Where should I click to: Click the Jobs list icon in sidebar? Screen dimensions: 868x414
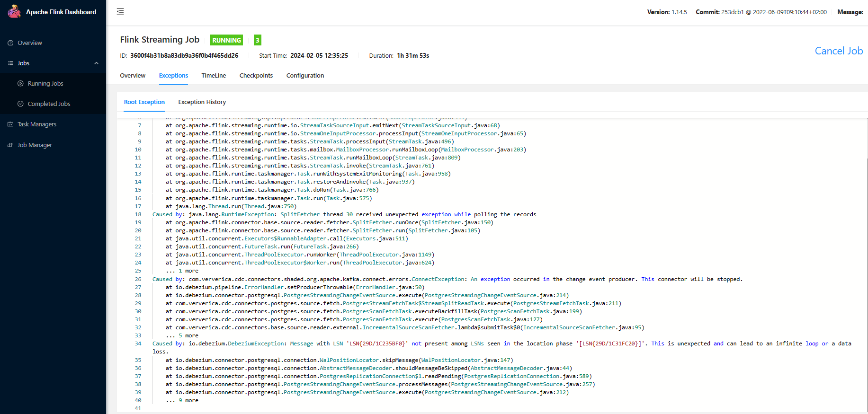(x=10, y=63)
